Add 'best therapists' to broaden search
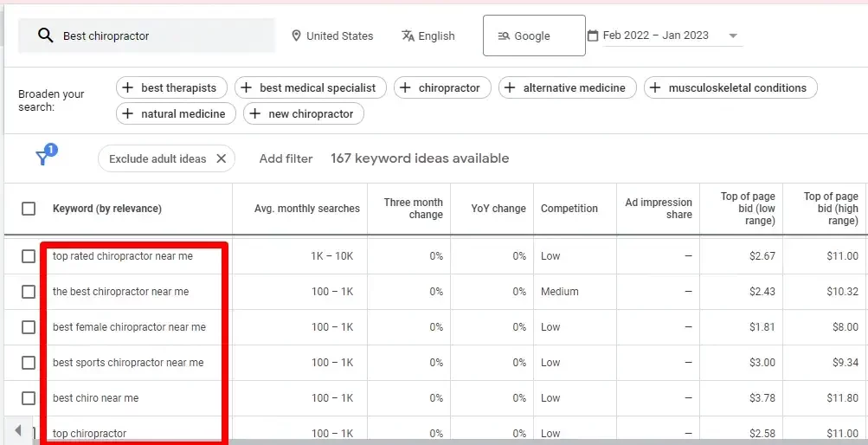The image size is (868, 445). point(171,87)
